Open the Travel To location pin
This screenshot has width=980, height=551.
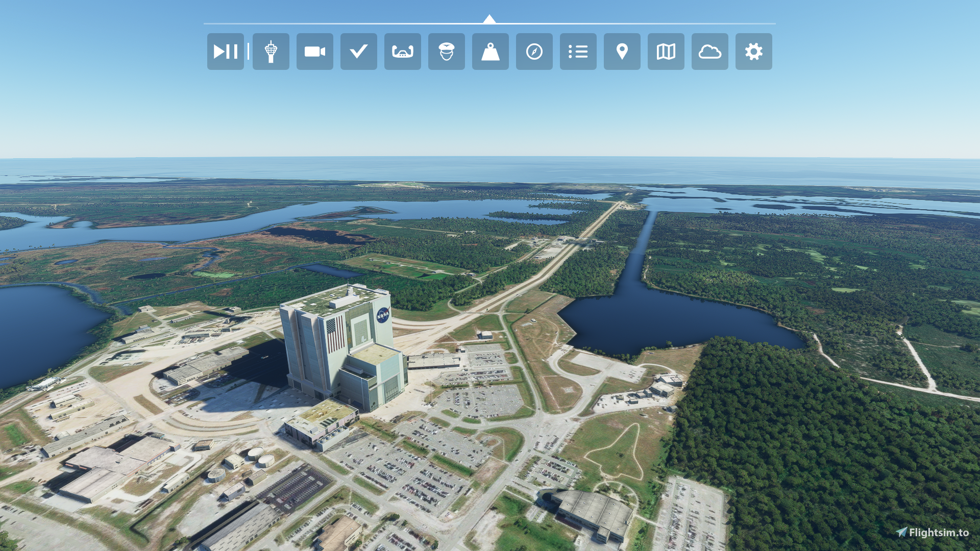point(622,52)
